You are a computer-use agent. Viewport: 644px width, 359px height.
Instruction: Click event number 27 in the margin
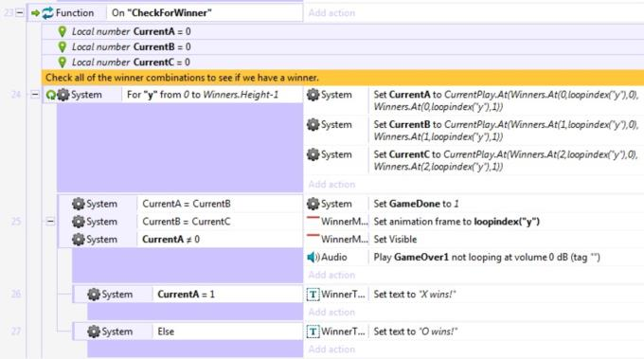15,332
